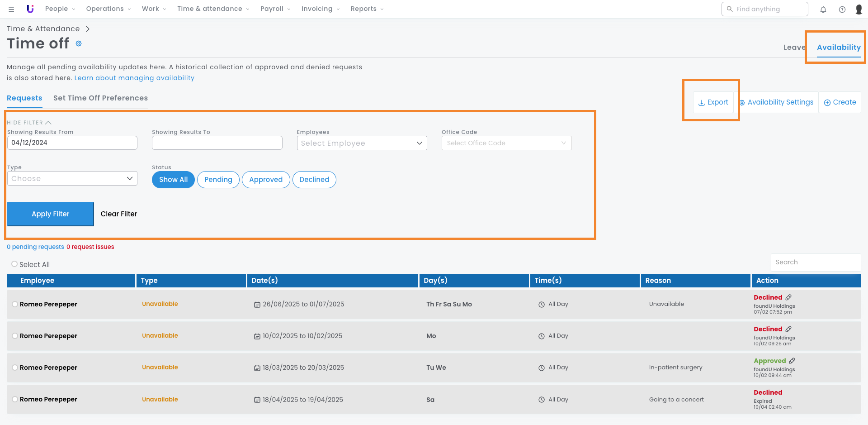The width and height of the screenshot is (868, 425).
Task: Click pencil icon next to Approved status
Action: pos(792,361)
